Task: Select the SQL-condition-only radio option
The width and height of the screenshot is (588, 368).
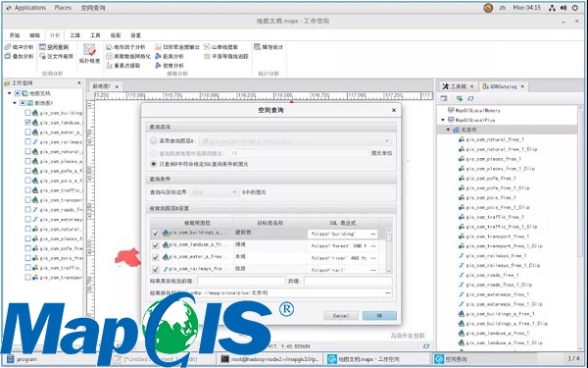Action: click(x=153, y=164)
